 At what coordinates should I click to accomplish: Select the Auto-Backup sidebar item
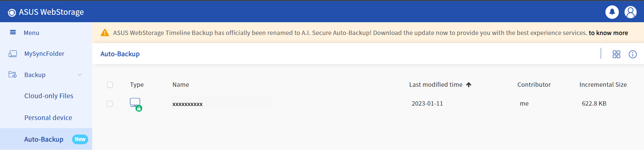pyautogui.click(x=46, y=139)
